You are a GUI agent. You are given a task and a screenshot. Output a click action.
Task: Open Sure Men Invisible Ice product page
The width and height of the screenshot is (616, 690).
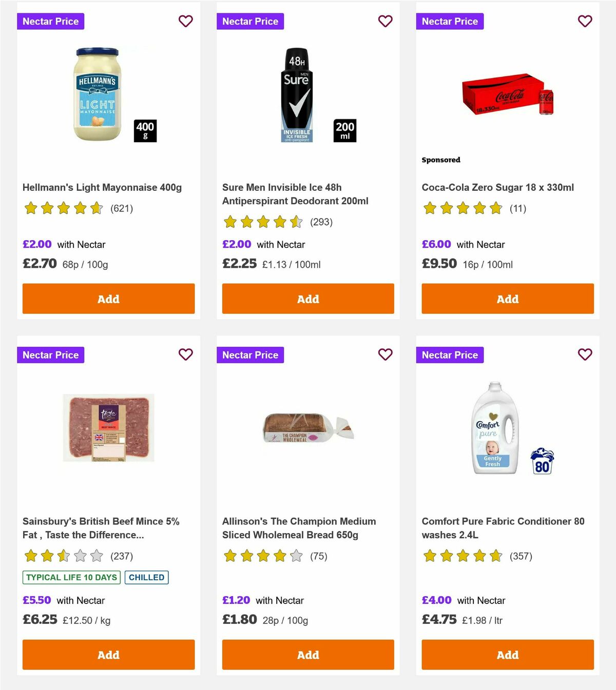pos(295,194)
